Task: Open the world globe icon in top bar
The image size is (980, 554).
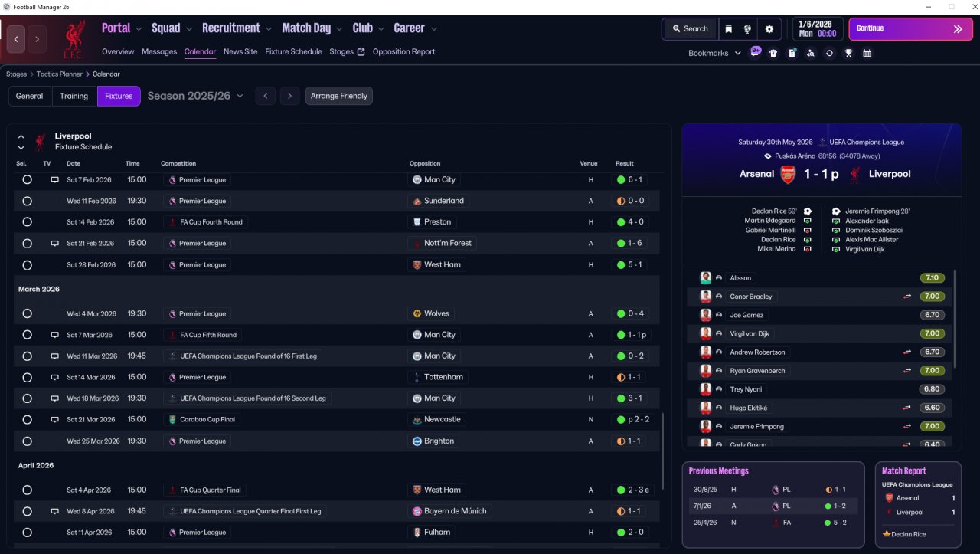Action: (747, 29)
